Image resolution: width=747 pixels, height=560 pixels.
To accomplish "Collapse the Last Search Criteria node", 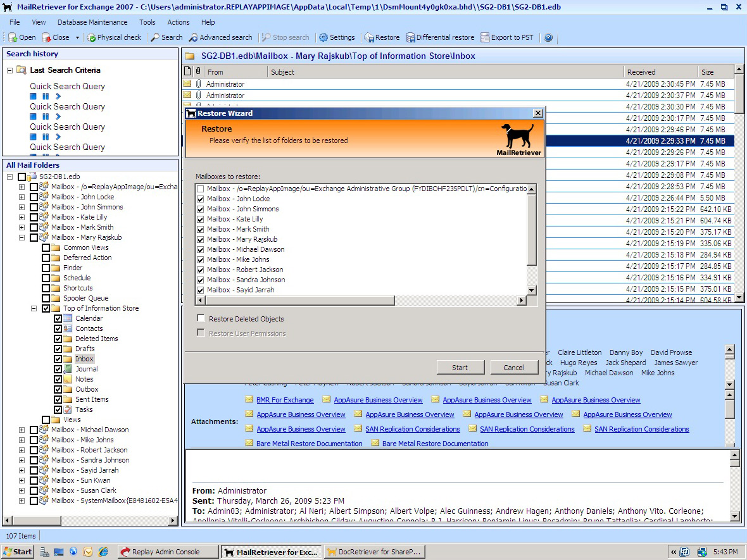I will point(9,70).
